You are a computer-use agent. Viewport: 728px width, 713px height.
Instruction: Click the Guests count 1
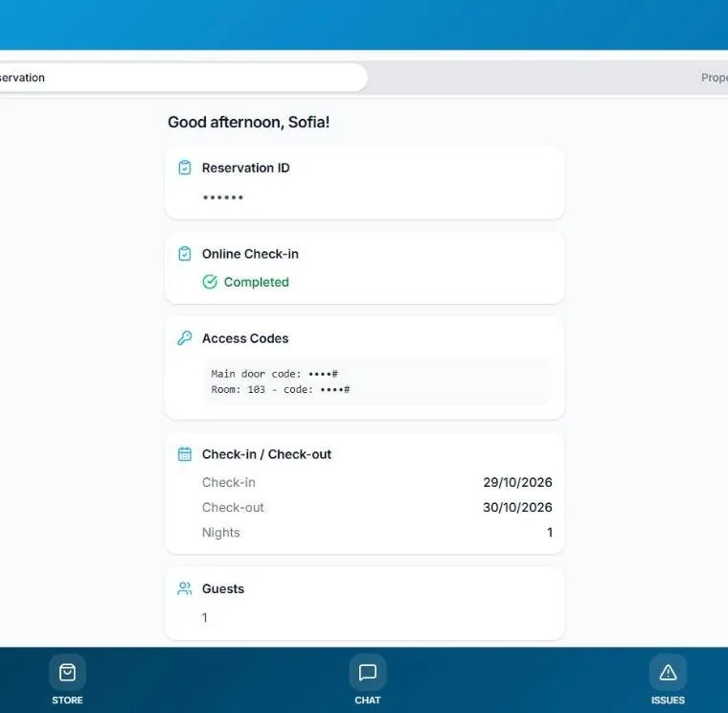[x=205, y=618]
